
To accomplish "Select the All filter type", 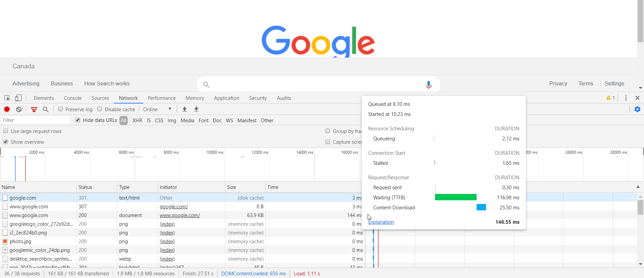I will click(x=124, y=121).
